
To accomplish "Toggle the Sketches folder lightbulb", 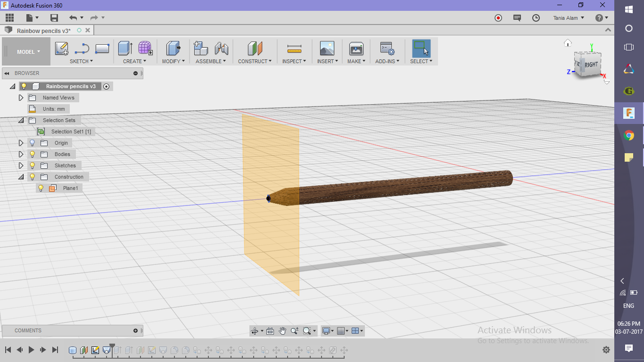I will (x=33, y=165).
